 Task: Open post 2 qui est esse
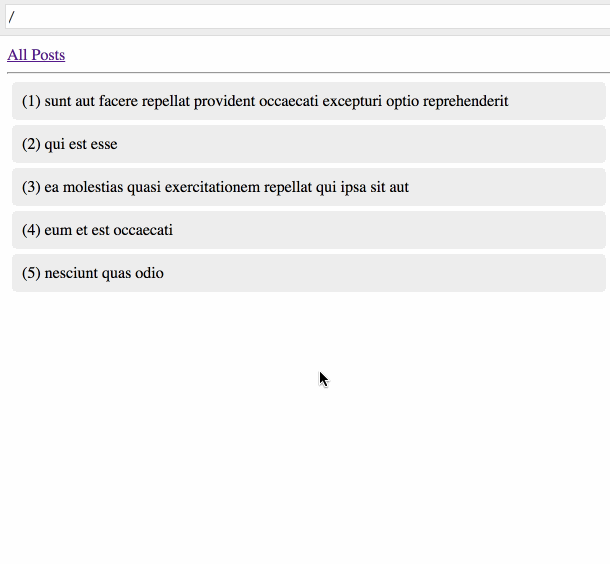(x=309, y=144)
